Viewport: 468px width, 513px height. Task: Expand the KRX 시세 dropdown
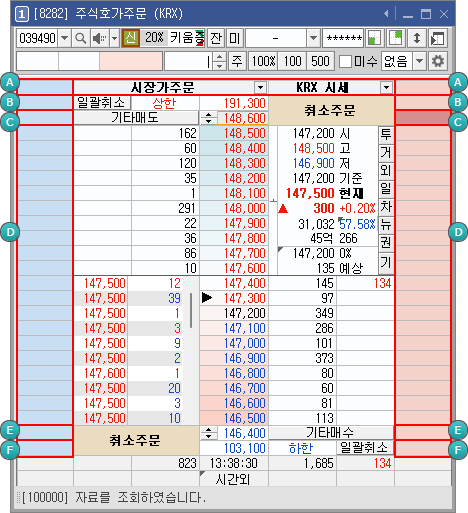(386, 88)
